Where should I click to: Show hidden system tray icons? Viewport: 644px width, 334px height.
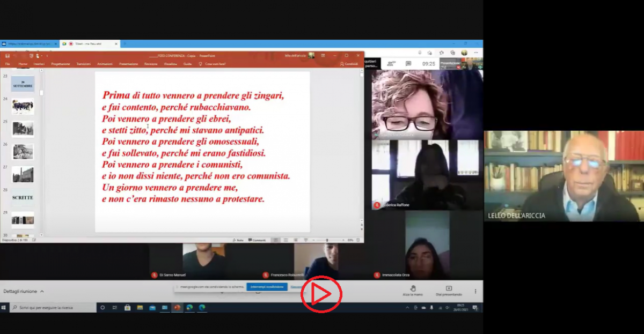[407, 308]
